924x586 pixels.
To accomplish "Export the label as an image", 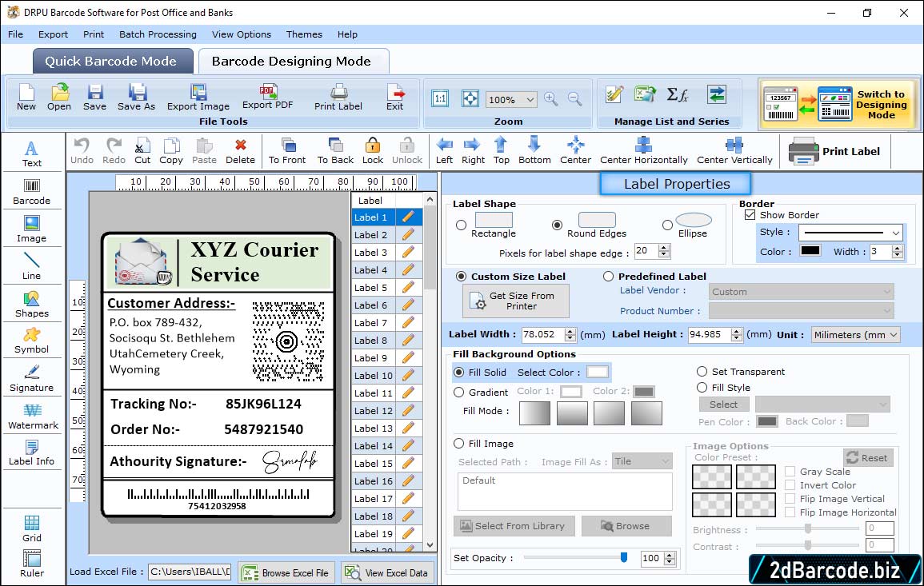I will (198, 98).
